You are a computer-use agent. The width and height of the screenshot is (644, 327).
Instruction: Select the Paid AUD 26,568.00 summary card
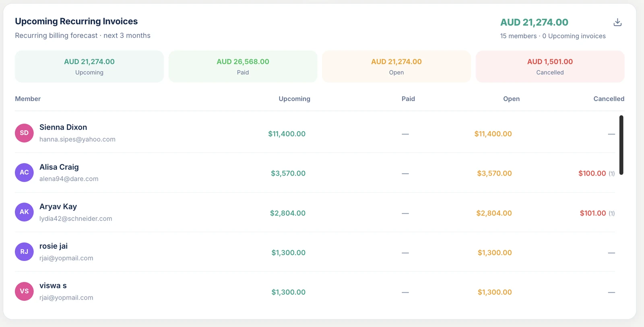coord(243,66)
